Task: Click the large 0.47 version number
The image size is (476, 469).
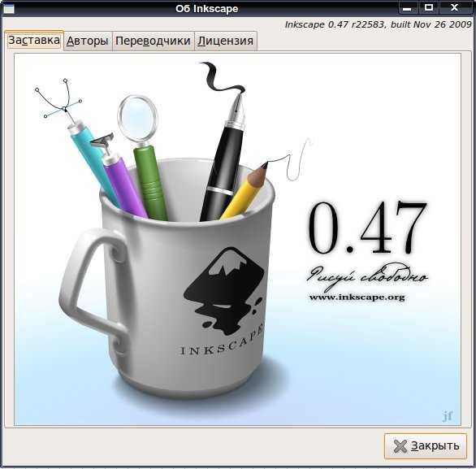Action: (368, 228)
